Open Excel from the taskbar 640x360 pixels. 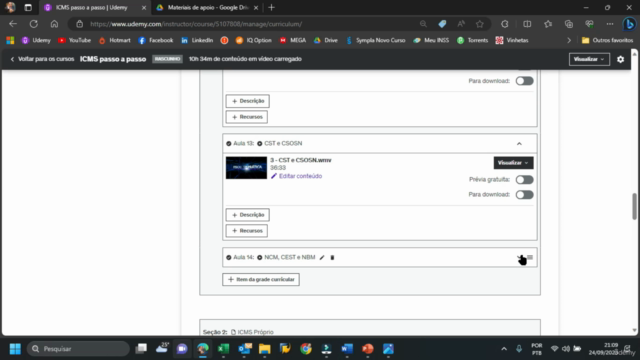223,349
